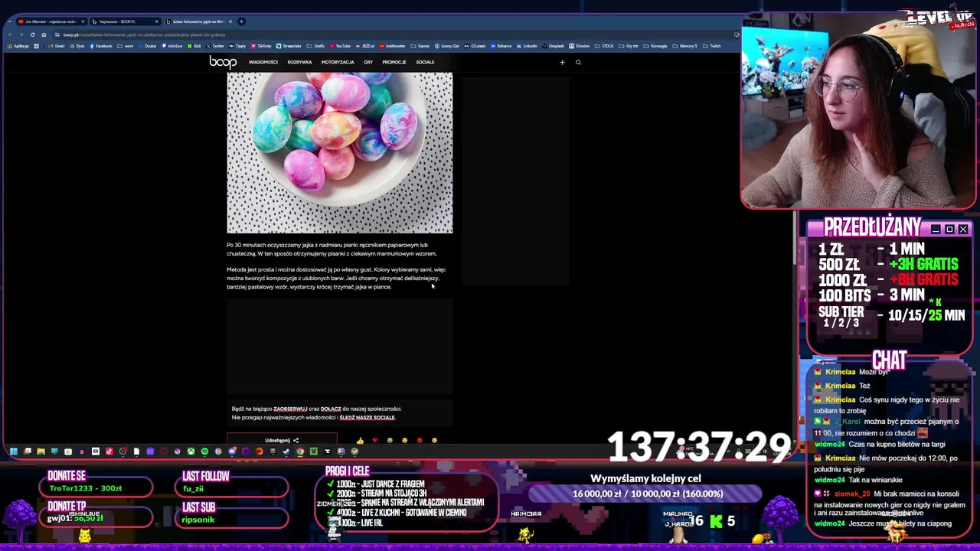The height and width of the screenshot is (551, 980).
Task: Click the TroTer1233 - 300zł donation text
Action: [85, 488]
